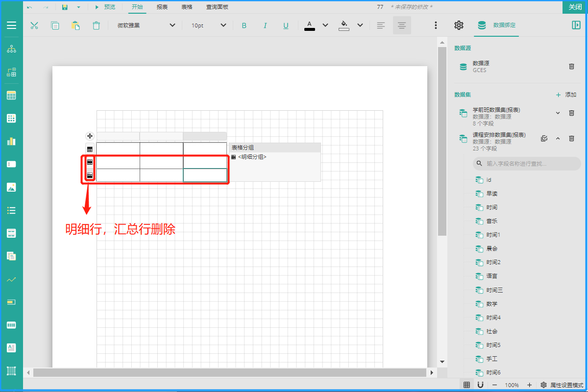Click the 预览 preview button
588x392 pixels.
(105, 7)
